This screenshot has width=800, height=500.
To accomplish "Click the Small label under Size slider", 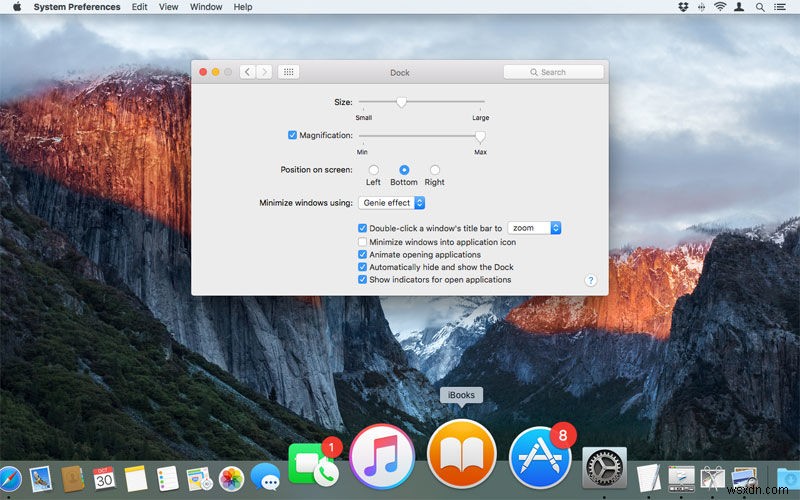I will point(364,117).
